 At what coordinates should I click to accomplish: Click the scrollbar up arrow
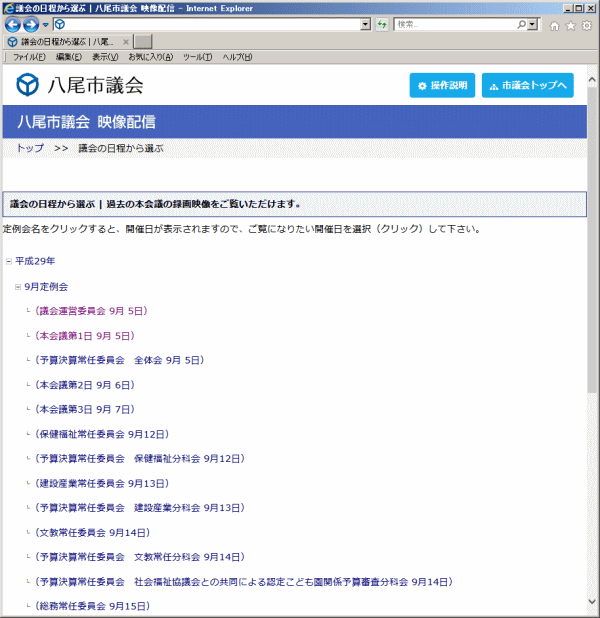(592, 79)
